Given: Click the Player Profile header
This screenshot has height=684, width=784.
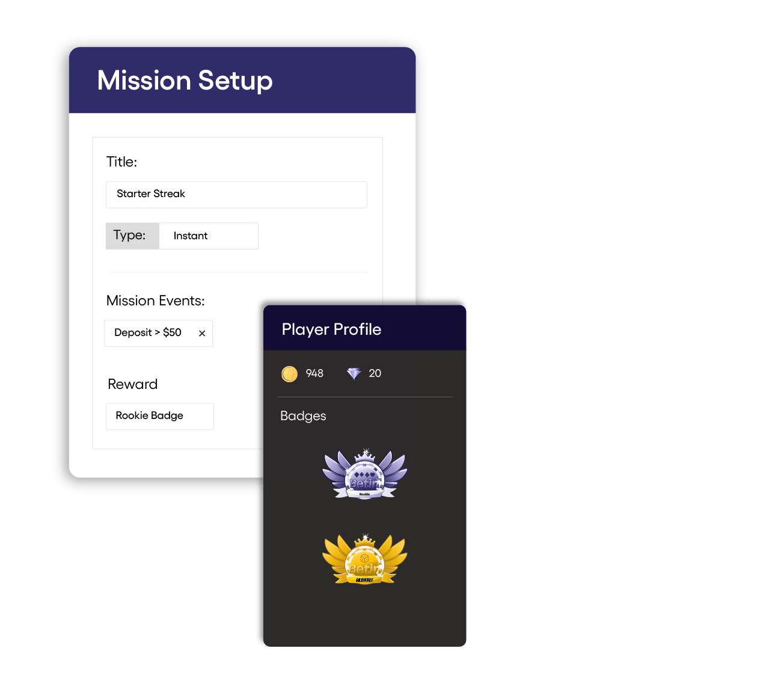Looking at the screenshot, I should pos(364,328).
